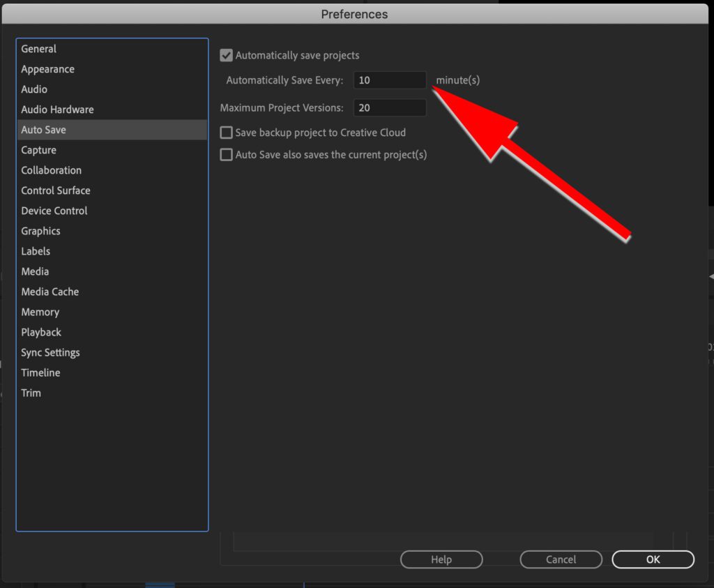Select the Auto Save category

[x=112, y=130]
